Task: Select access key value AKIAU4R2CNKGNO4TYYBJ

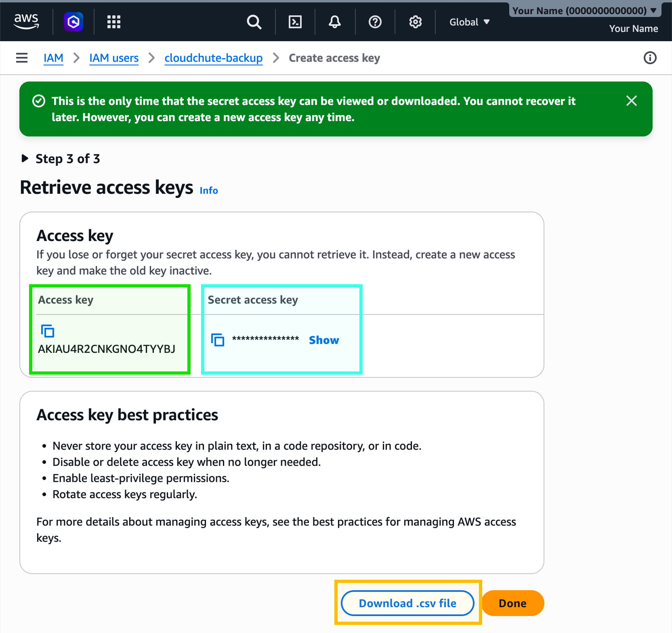Action: 107,349
